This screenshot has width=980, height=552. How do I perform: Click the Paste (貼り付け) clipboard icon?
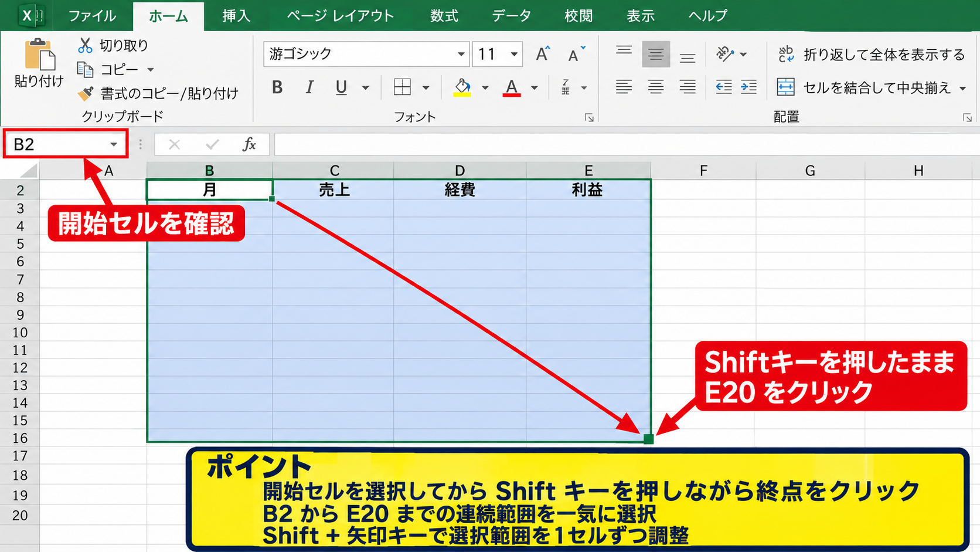(39, 55)
